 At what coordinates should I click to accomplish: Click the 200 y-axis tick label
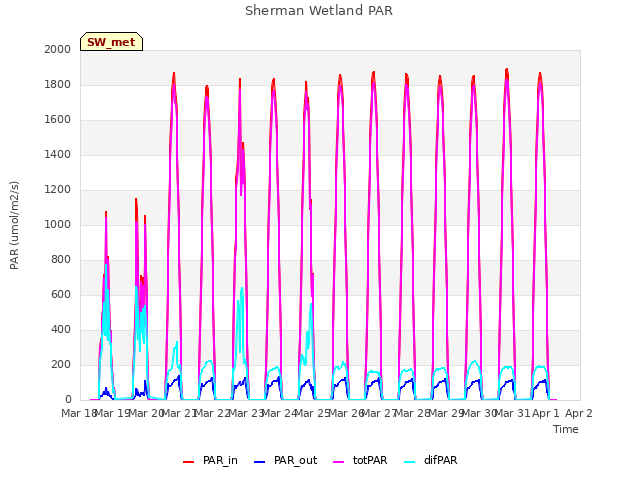click(x=61, y=364)
